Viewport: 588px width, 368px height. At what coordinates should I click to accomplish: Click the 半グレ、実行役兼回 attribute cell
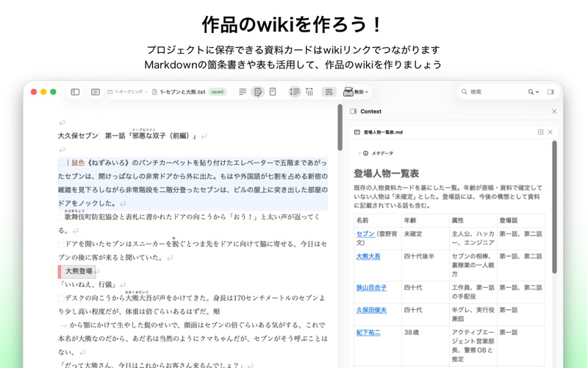[473, 314]
